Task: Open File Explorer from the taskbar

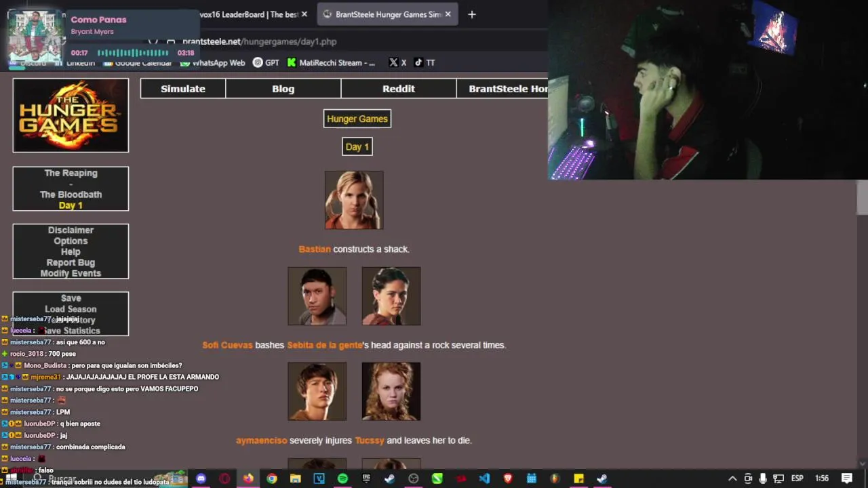Action: click(x=295, y=479)
